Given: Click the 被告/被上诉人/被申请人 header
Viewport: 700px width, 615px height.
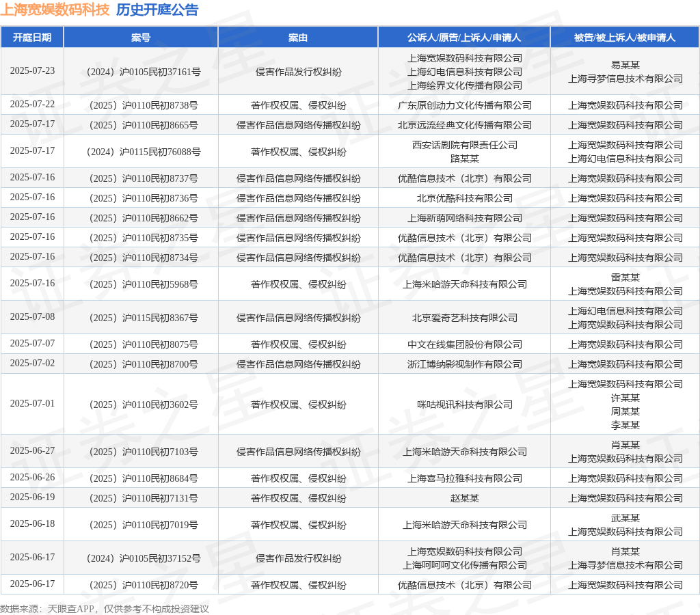Looking at the screenshot, I should (625, 38).
